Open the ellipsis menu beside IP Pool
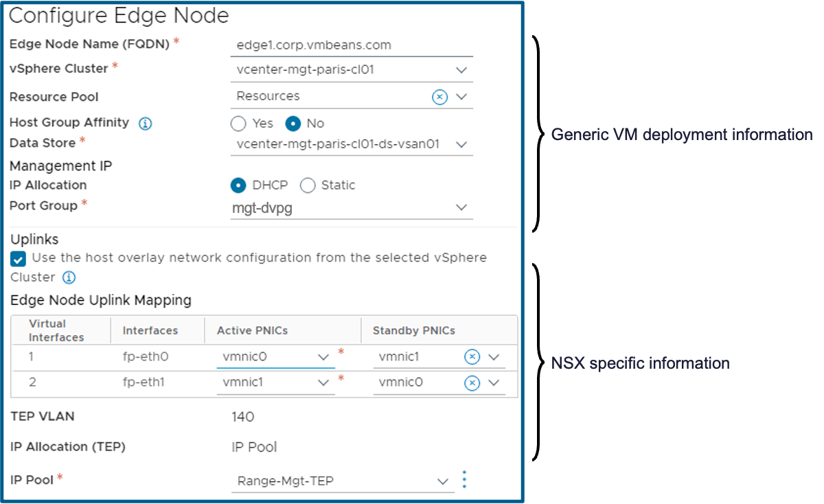Viewport: 824px width, 504px height. pyautogui.click(x=464, y=480)
